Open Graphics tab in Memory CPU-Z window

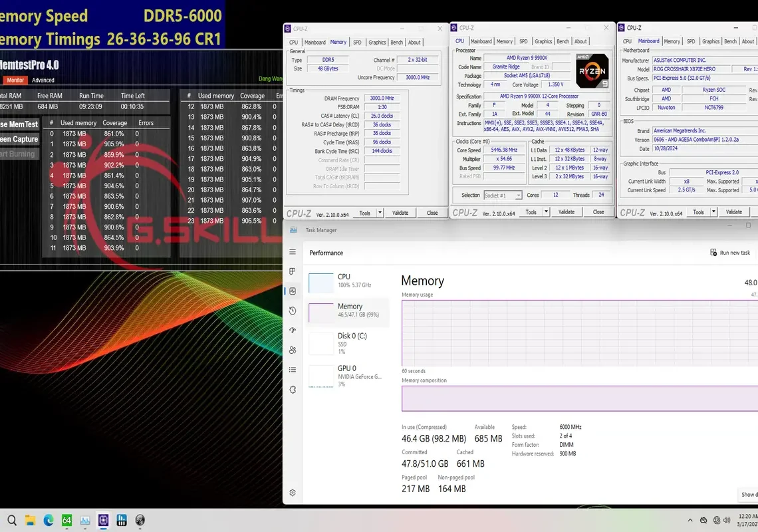[x=377, y=43]
